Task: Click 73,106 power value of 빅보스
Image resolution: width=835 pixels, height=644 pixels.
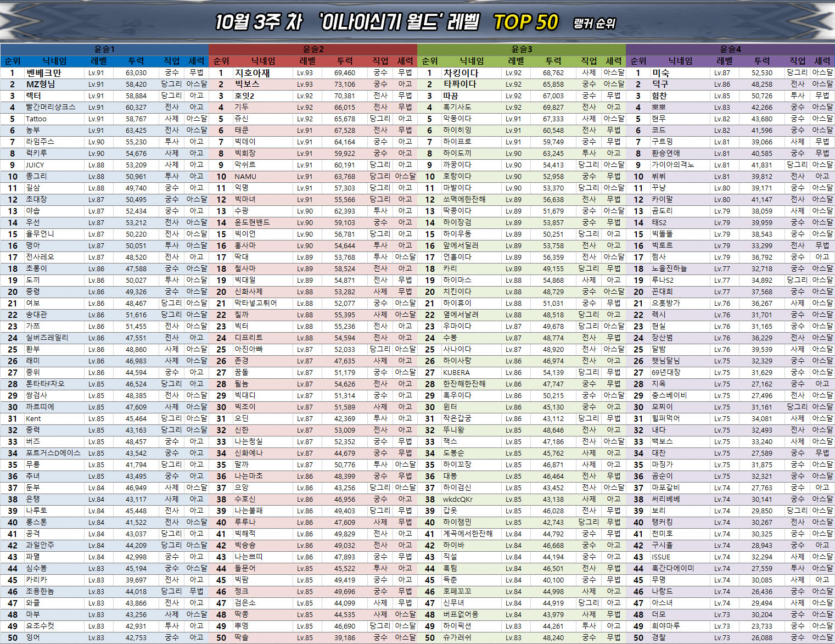Action: click(345, 85)
